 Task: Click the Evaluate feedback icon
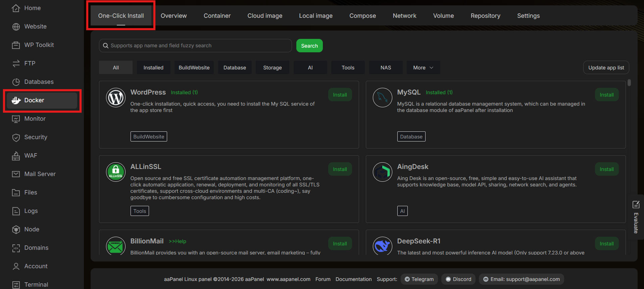[x=636, y=205]
